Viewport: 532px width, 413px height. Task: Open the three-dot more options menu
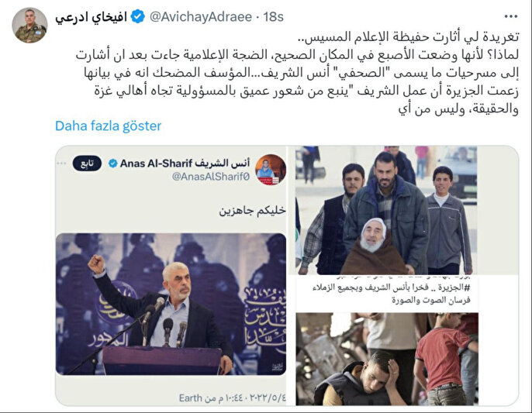pyautogui.click(x=510, y=16)
